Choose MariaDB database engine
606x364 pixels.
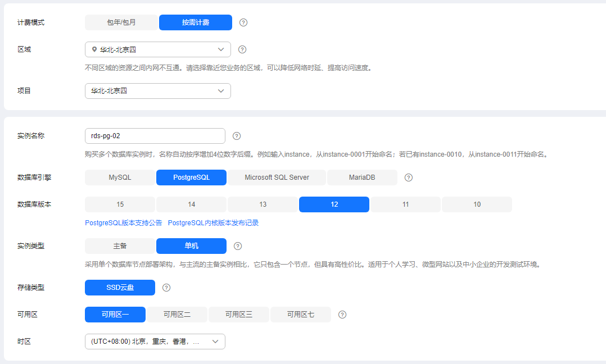(362, 178)
